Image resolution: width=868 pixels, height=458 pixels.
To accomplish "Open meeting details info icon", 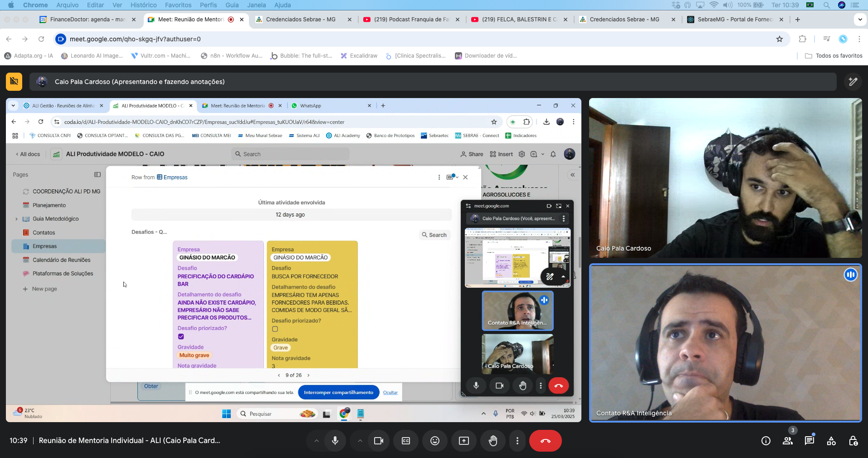I will click(x=766, y=441).
